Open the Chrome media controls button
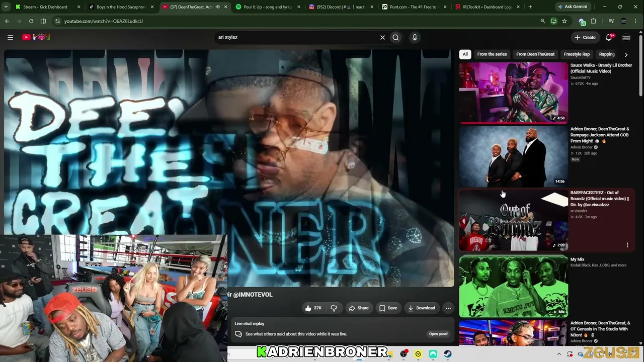The width and height of the screenshot is (644, 362). (611, 21)
